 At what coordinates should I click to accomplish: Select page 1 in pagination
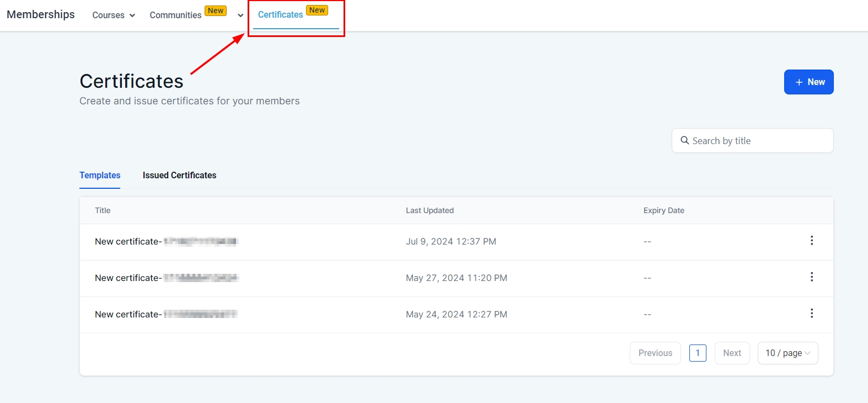click(x=698, y=353)
